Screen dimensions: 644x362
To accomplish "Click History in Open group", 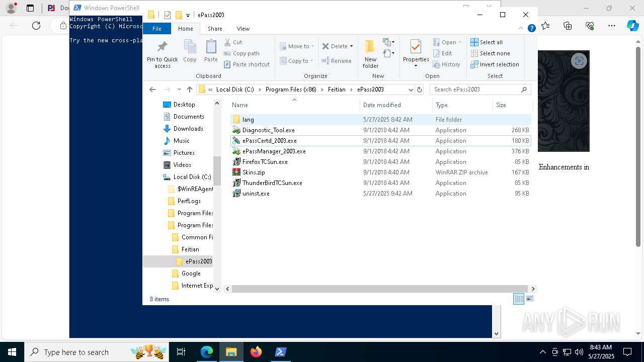I will [x=446, y=64].
